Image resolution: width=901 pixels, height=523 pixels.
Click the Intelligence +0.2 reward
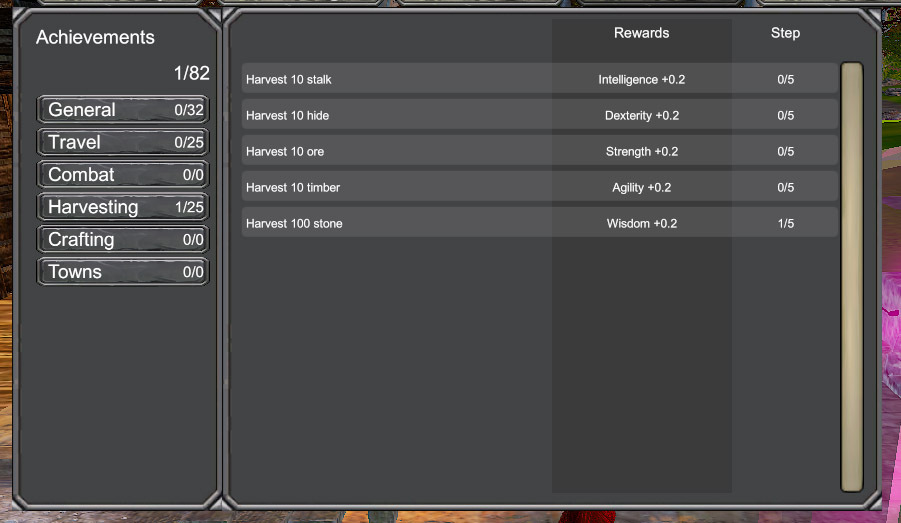click(x=641, y=79)
